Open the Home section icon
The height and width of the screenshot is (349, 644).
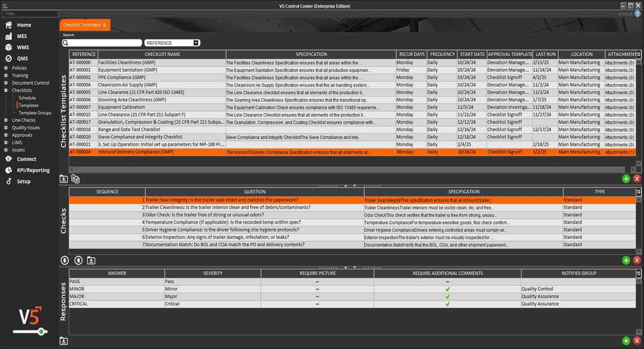(x=8, y=25)
